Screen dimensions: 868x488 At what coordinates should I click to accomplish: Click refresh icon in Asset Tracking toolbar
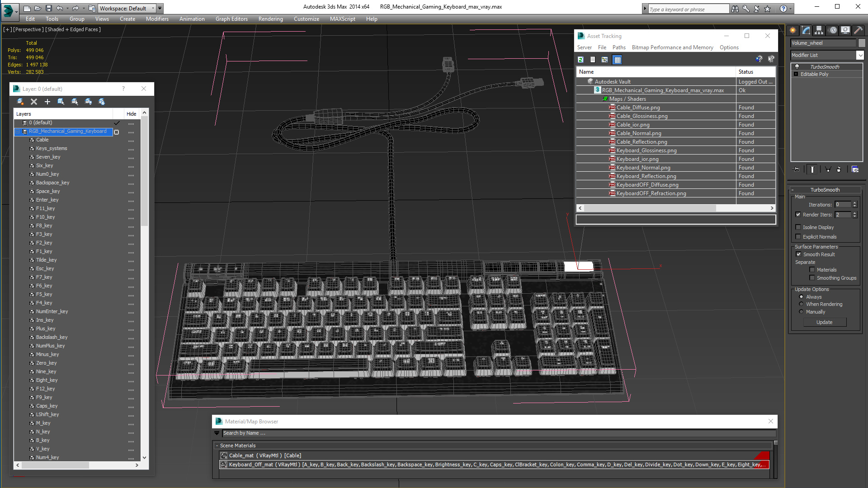(x=580, y=60)
